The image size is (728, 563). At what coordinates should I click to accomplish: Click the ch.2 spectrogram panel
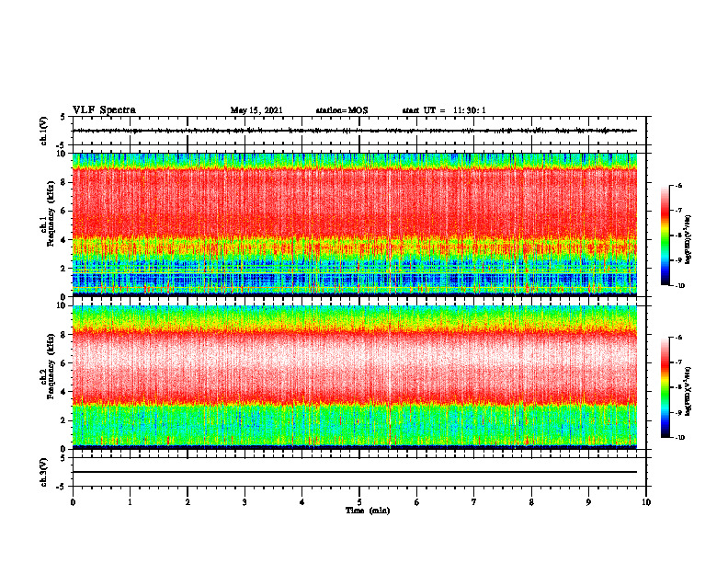pyautogui.click(x=355, y=377)
